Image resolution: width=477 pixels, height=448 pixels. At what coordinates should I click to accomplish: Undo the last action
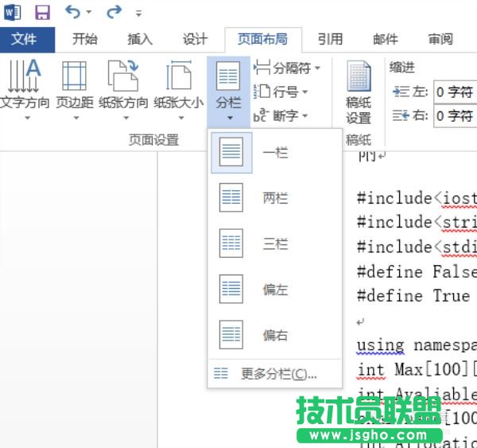[x=72, y=12]
